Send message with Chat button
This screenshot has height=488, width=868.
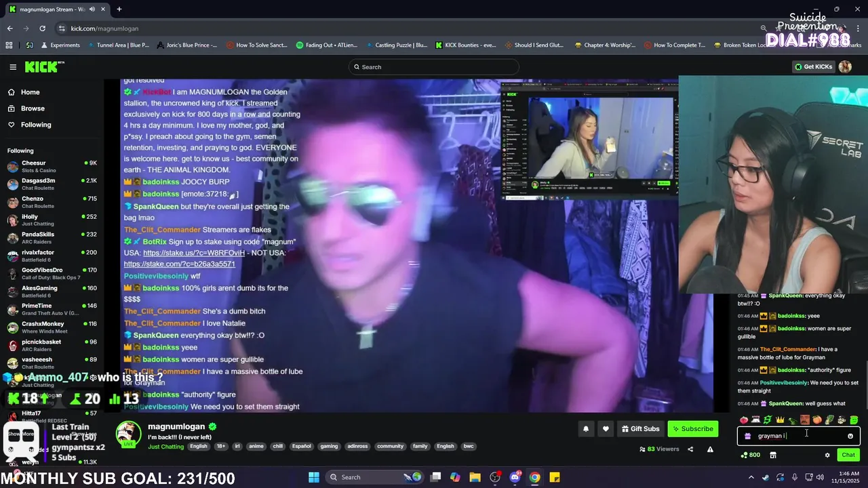pyautogui.click(x=848, y=455)
